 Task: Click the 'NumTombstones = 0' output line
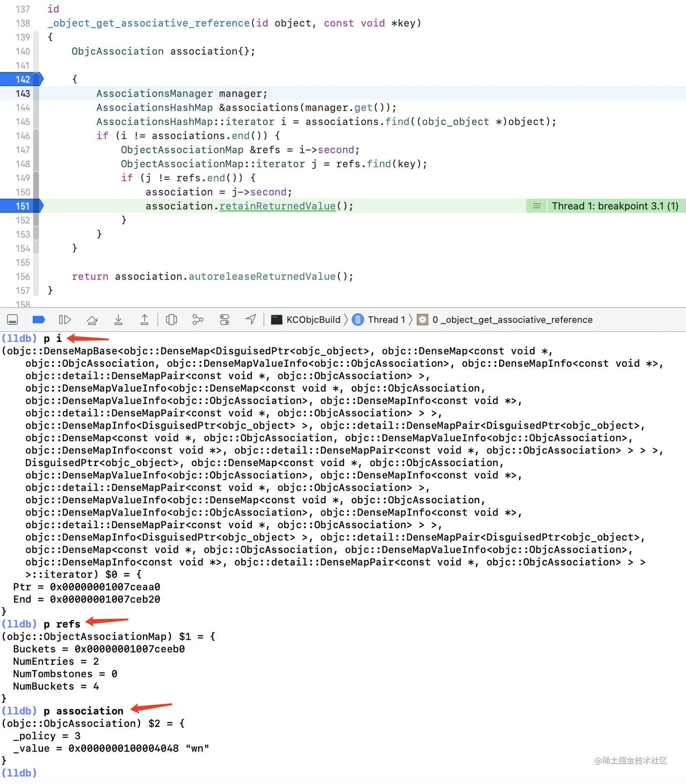65,674
